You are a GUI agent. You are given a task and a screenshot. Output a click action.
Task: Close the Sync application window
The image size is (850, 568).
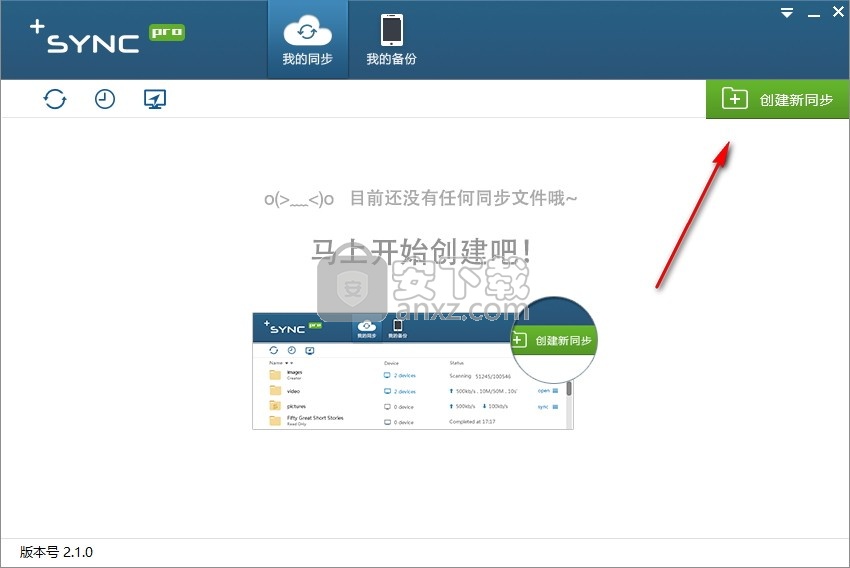point(838,12)
